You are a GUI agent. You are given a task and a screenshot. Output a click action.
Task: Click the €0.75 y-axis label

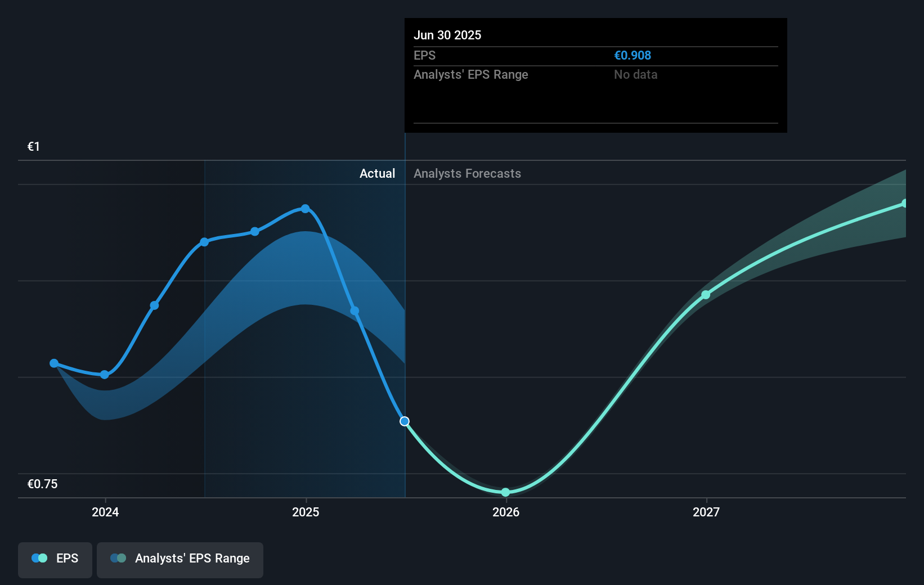(x=43, y=484)
